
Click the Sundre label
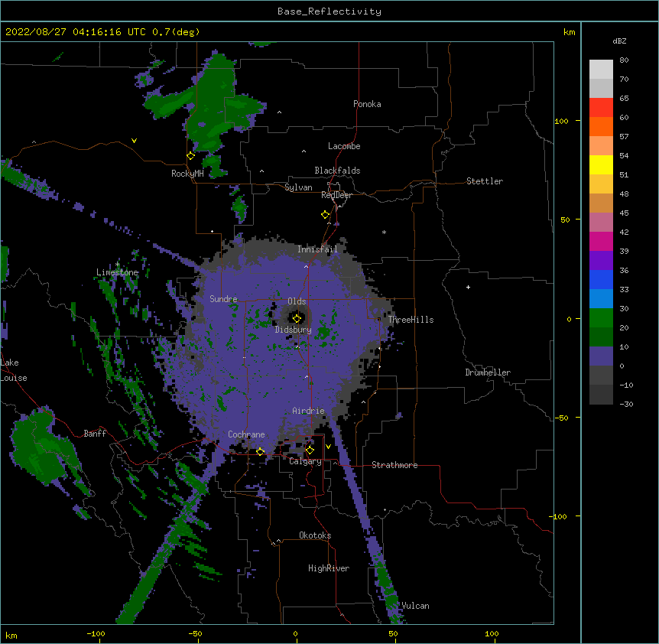[223, 299]
